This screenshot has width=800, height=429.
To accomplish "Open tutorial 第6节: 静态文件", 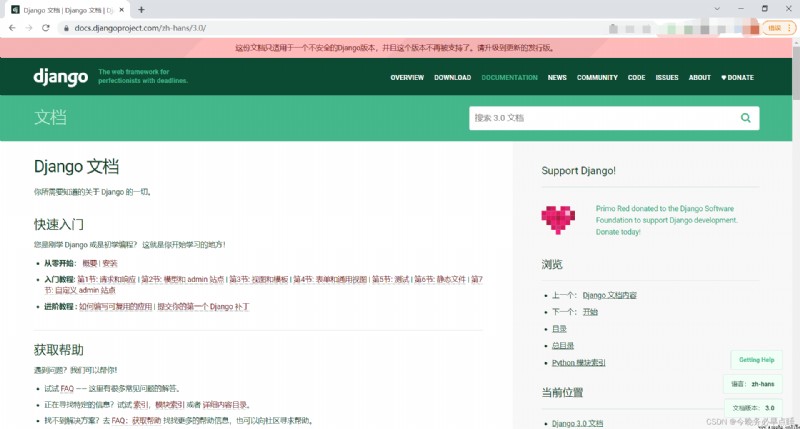I will (x=440, y=280).
